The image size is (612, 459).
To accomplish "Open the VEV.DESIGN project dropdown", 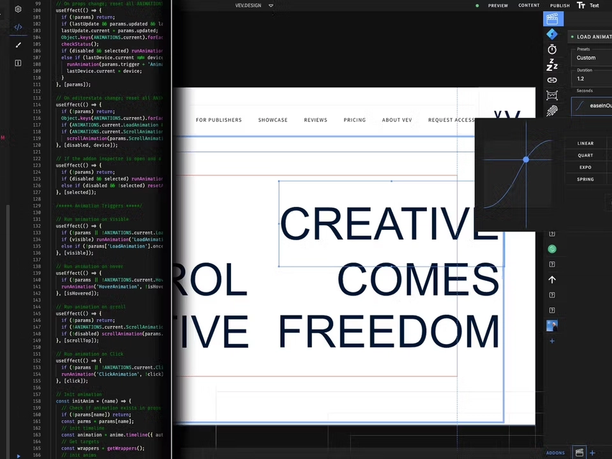I will click(x=254, y=5).
